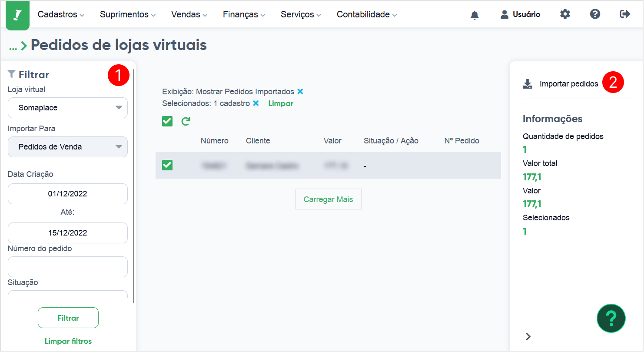Click the filter panel scrollbar
The image size is (644, 352).
(134, 186)
